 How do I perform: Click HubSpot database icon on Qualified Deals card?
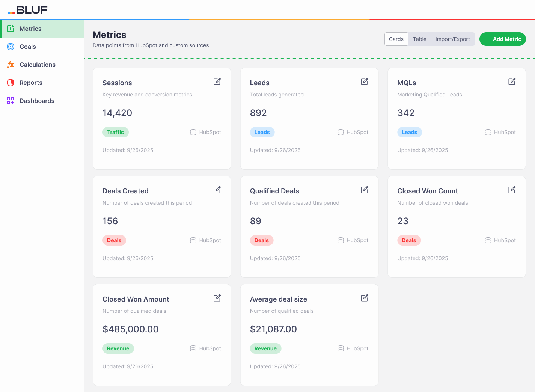tap(341, 240)
